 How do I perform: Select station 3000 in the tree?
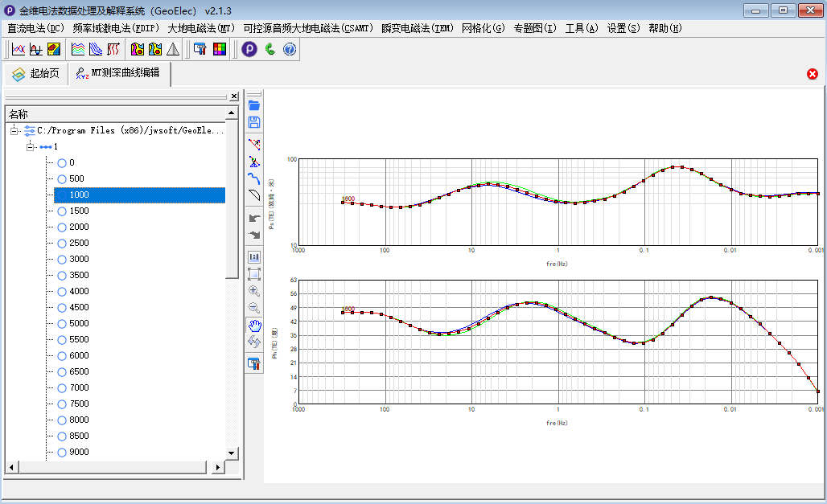pyautogui.click(x=79, y=260)
